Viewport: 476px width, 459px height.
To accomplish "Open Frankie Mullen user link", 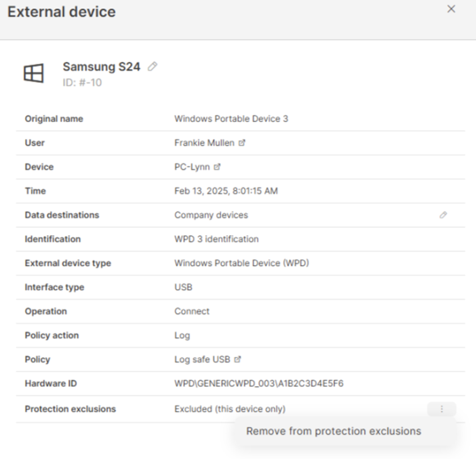I will [204, 143].
